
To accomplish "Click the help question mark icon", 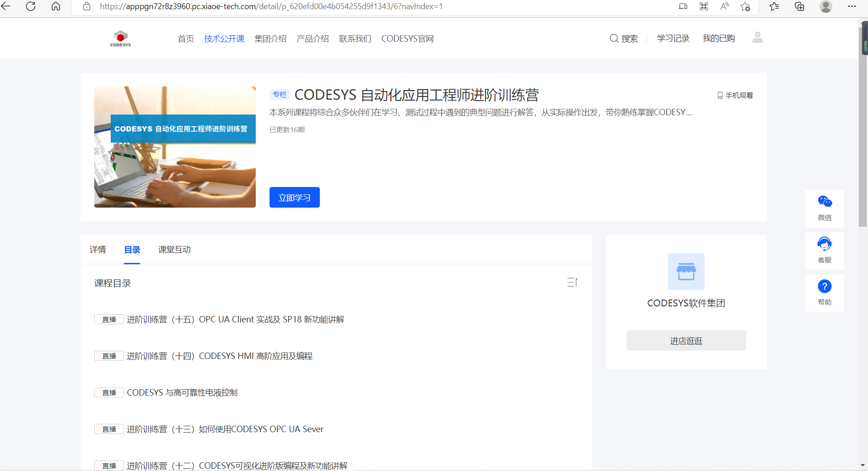I will pyautogui.click(x=824, y=287).
